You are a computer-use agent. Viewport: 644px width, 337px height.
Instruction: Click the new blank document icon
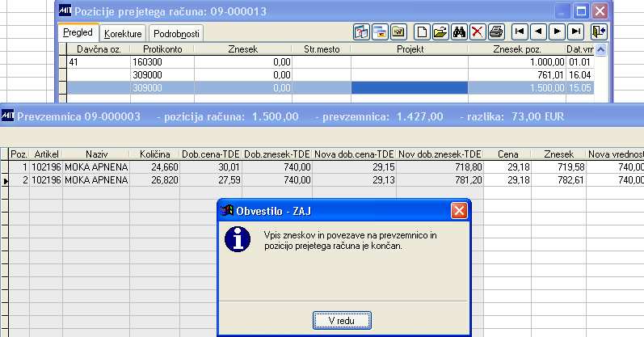pos(422,32)
